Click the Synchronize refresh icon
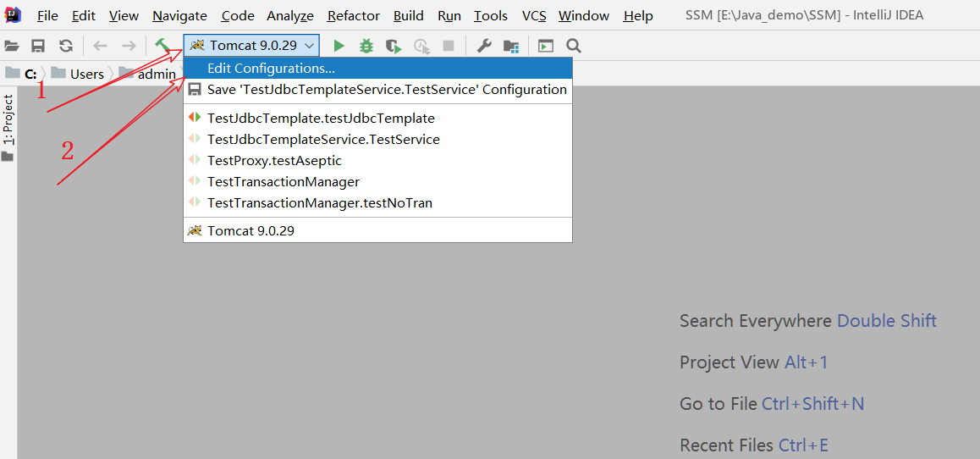Viewport: 980px width, 459px height. point(66,46)
